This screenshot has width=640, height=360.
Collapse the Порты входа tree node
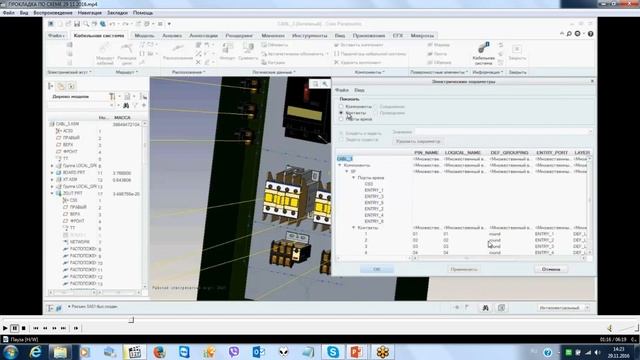[x=353, y=178]
